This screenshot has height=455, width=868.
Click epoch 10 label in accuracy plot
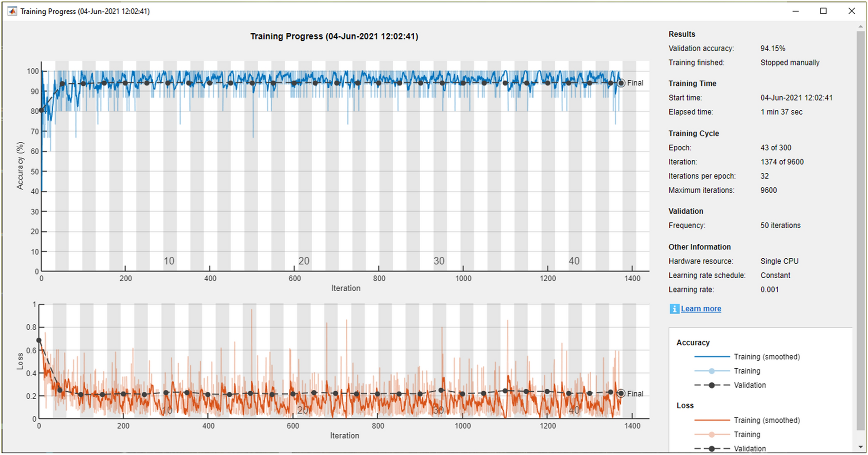coord(169,261)
